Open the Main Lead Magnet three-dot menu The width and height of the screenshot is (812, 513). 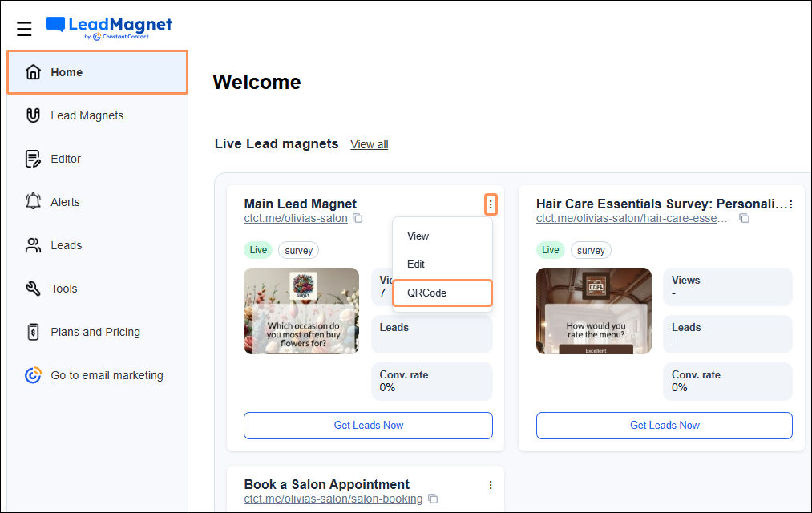click(491, 205)
